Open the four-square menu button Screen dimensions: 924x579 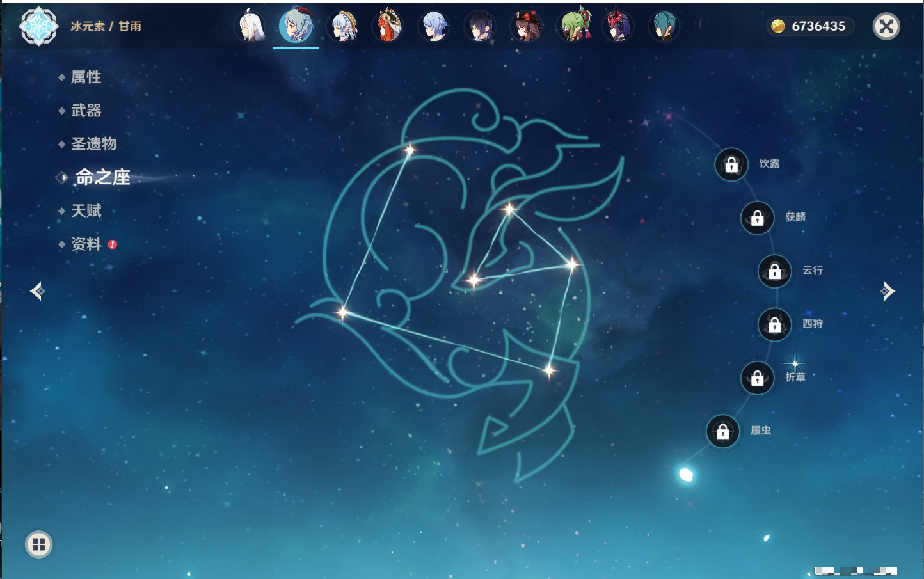point(38,544)
